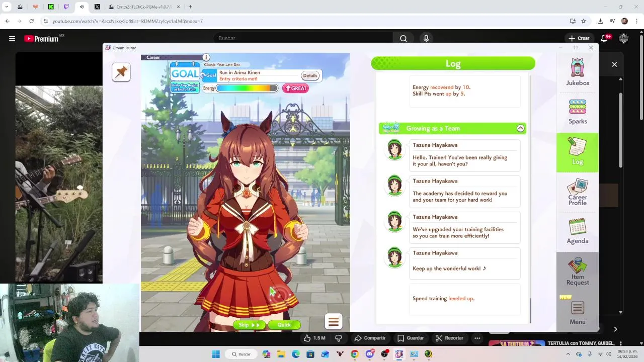The width and height of the screenshot is (644, 362).
Task: Click the Energy gauge bar
Action: 247,88
